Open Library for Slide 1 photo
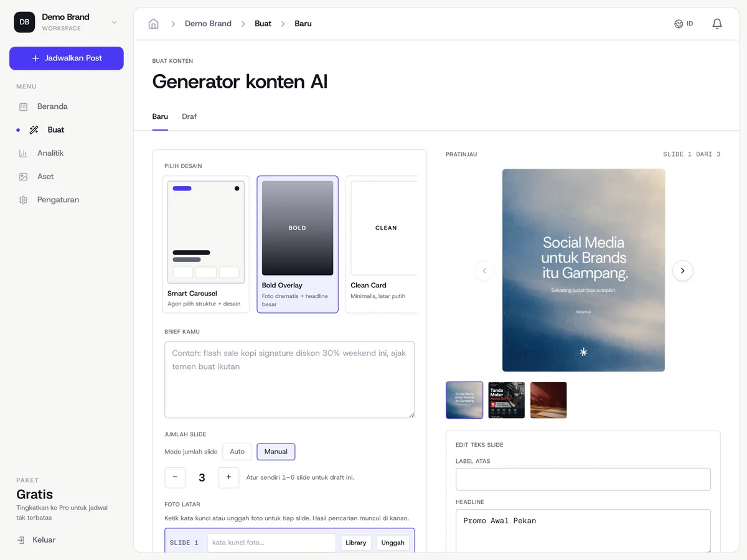 [x=356, y=543]
